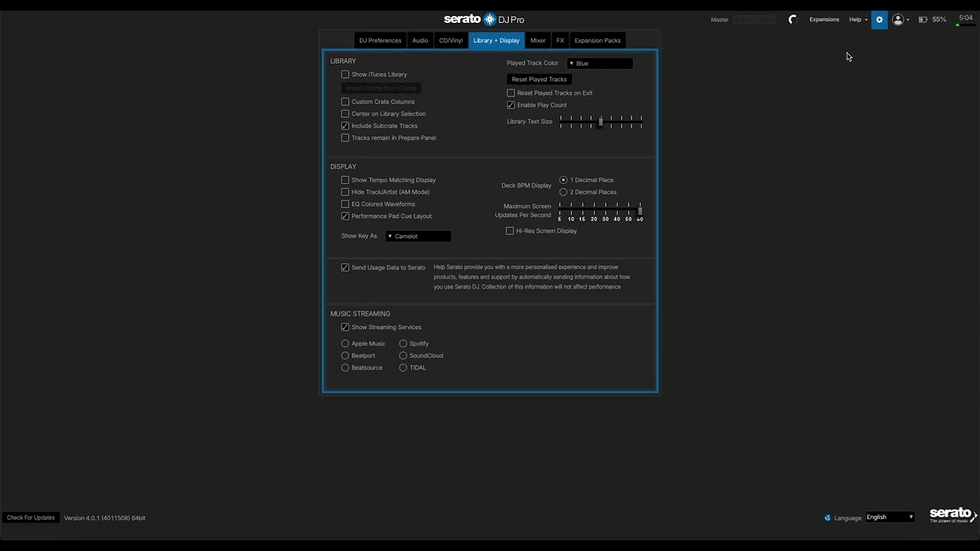
Task: Open the user account profile icon
Action: [x=898, y=19]
